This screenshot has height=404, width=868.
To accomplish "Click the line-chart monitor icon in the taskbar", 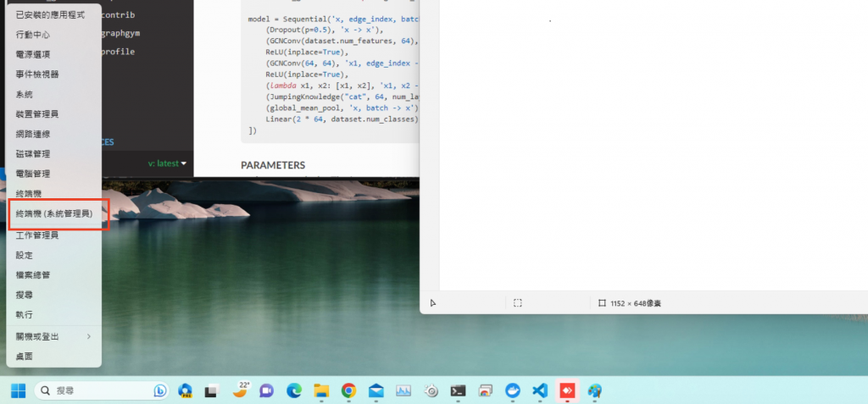I will click(x=403, y=391).
